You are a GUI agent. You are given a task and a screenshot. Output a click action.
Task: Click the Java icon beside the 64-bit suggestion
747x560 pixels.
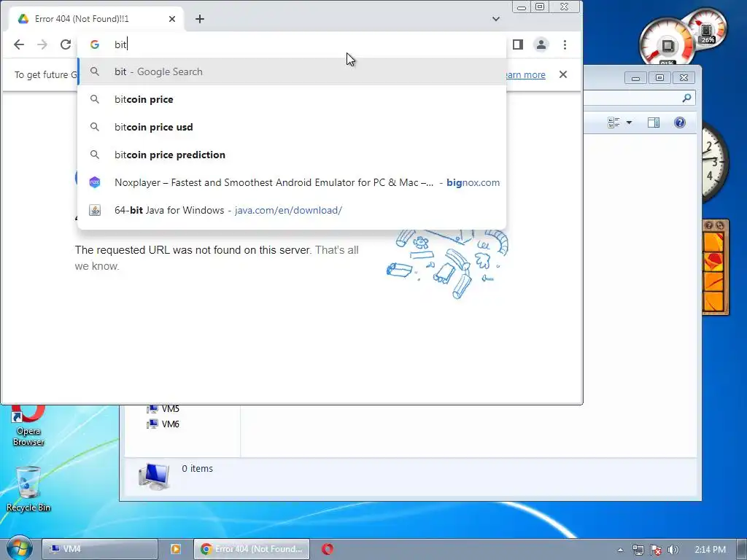[95, 210]
